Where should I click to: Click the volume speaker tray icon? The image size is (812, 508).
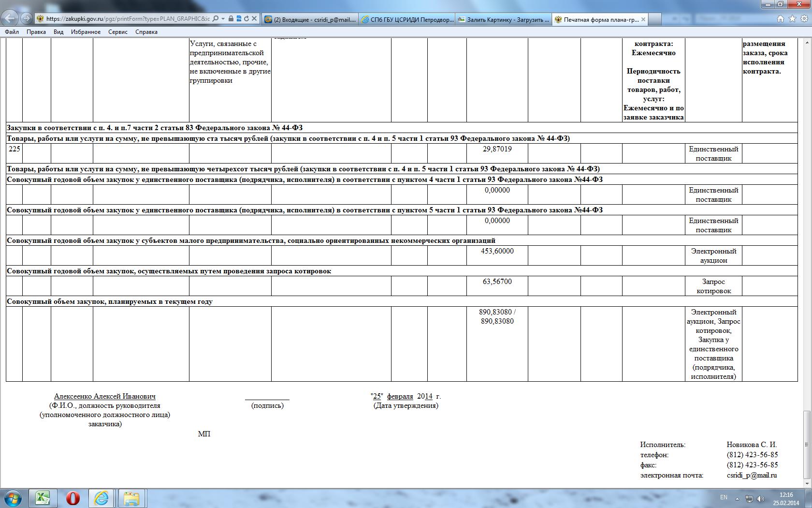(761, 498)
